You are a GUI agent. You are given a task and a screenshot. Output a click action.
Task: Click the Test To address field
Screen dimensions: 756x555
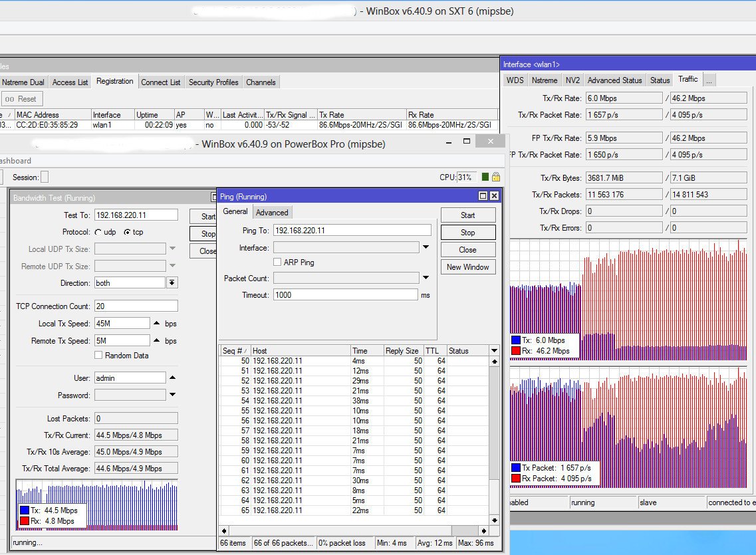coord(136,215)
